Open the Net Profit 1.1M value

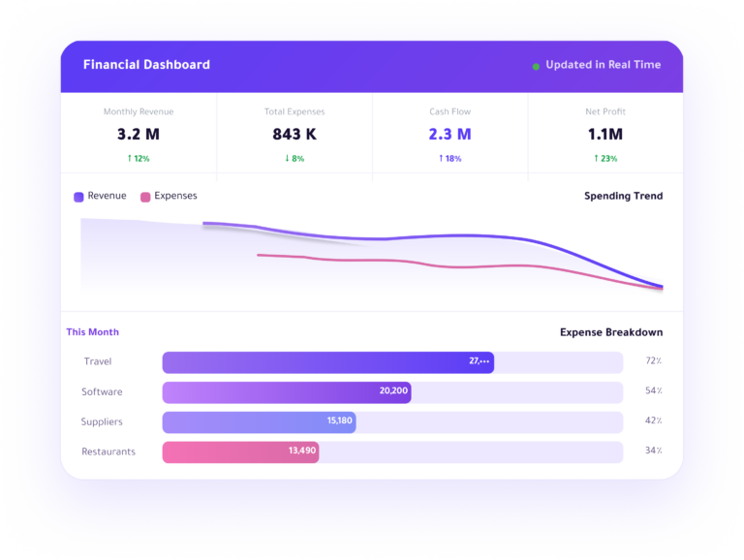(x=605, y=135)
